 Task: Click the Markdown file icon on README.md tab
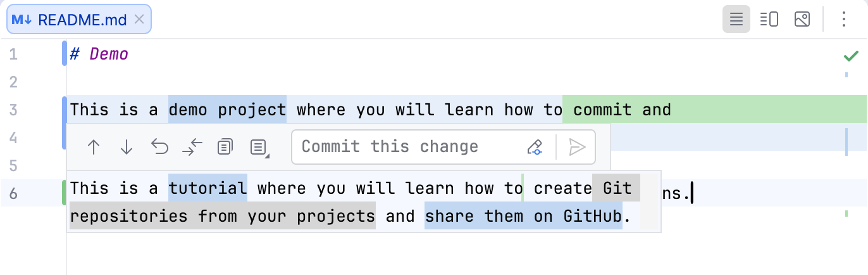(x=22, y=20)
